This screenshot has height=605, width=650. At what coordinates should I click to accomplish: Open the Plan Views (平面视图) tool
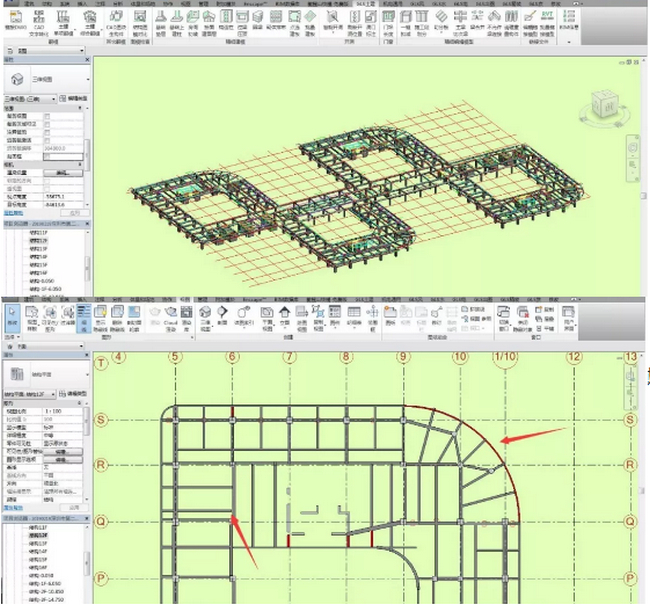267,318
